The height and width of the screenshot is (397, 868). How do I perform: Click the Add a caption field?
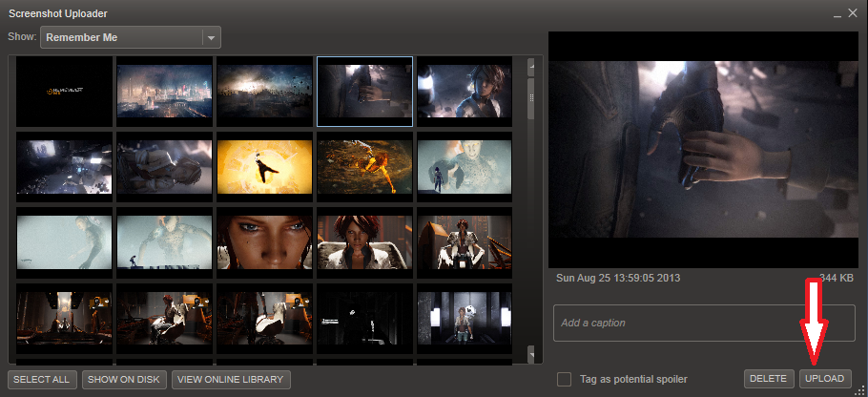(704, 323)
